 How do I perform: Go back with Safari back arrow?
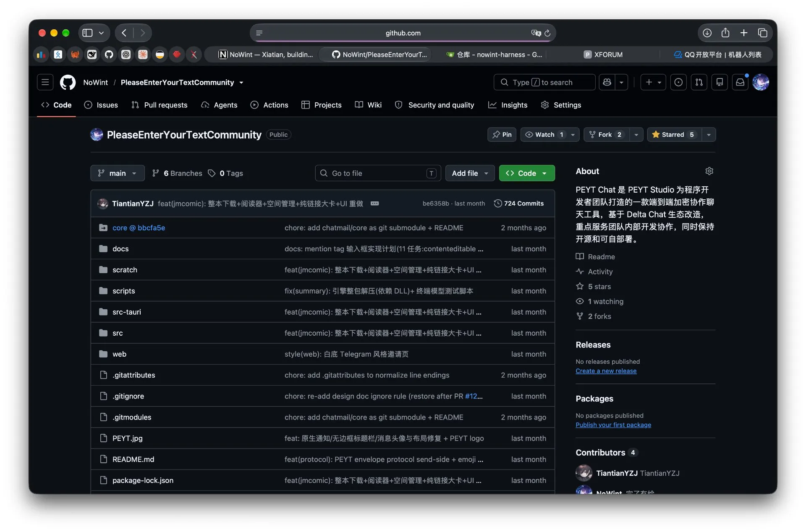(x=124, y=33)
